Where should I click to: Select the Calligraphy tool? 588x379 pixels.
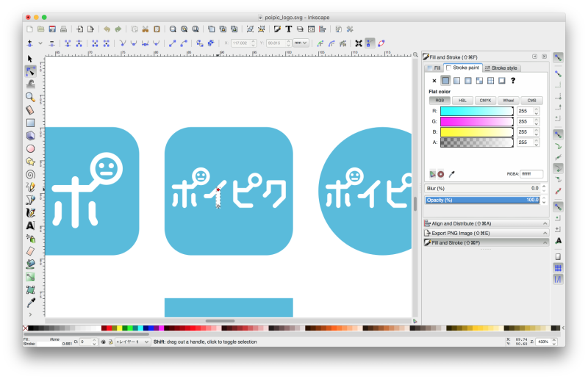(30, 212)
